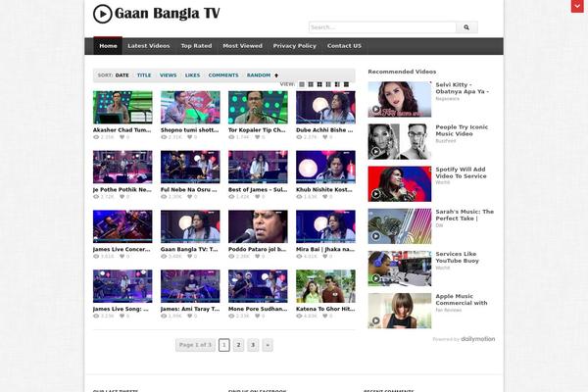Viewport: 588px width, 392px height.
Task: Go to page 3 of videos
Action: (253, 345)
